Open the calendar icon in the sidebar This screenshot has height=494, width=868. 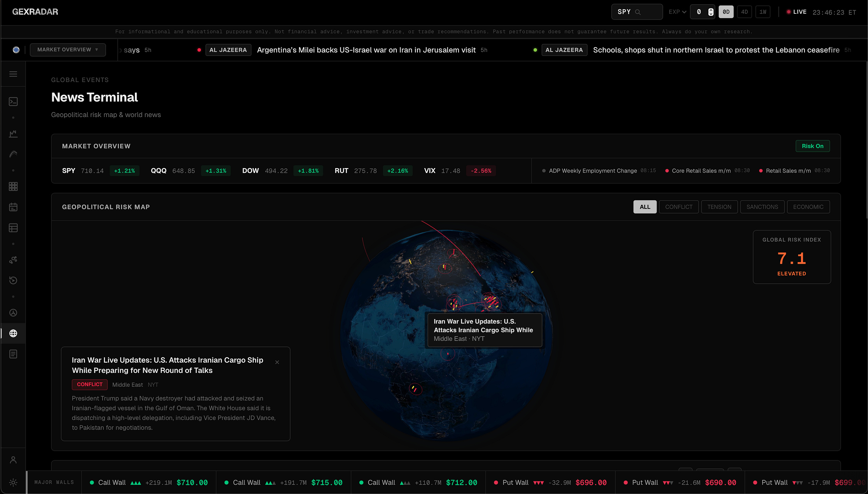(x=13, y=207)
